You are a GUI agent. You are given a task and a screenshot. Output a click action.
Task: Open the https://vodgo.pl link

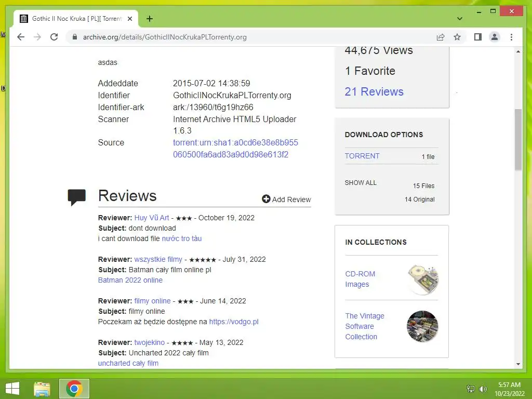pyautogui.click(x=234, y=322)
